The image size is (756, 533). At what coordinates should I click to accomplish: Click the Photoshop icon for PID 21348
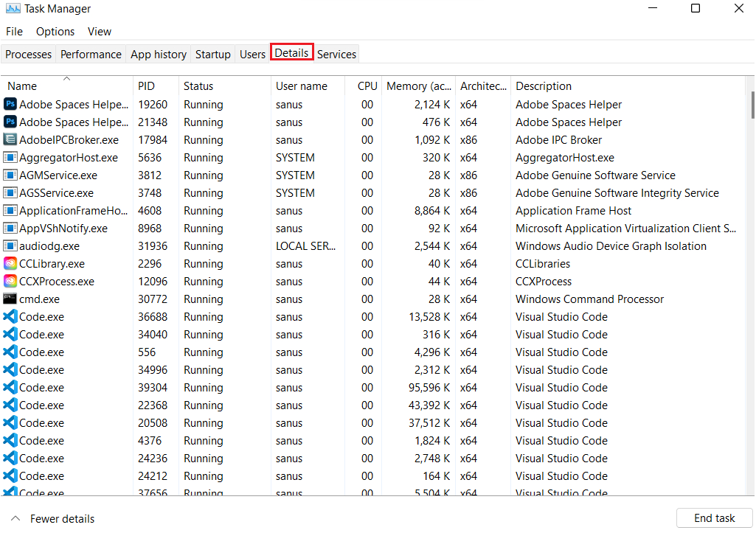pos(10,122)
